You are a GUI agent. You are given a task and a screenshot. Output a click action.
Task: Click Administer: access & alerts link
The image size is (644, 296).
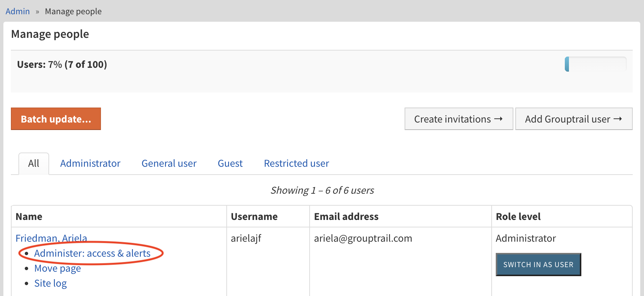click(92, 254)
